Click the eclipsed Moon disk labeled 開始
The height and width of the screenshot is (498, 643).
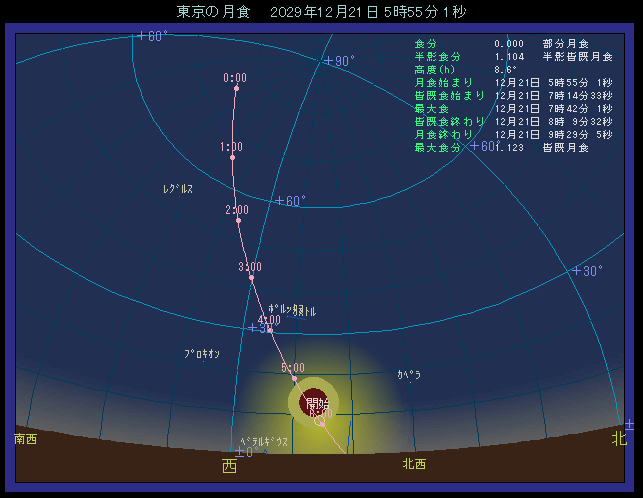pos(313,402)
